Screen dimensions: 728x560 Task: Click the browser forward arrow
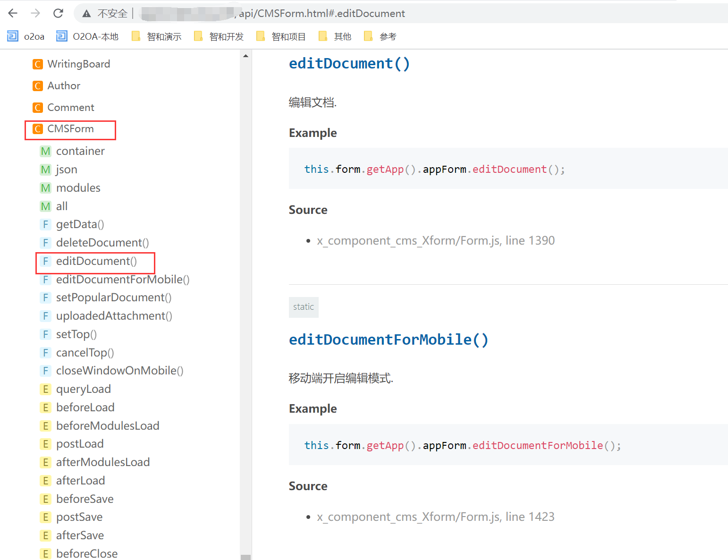click(x=35, y=13)
